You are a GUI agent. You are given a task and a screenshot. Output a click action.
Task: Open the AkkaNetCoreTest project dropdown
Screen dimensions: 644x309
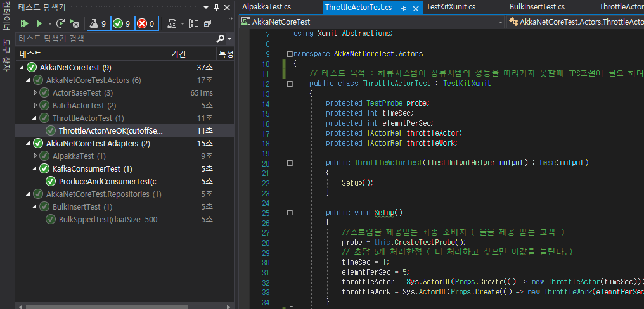(x=500, y=22)
